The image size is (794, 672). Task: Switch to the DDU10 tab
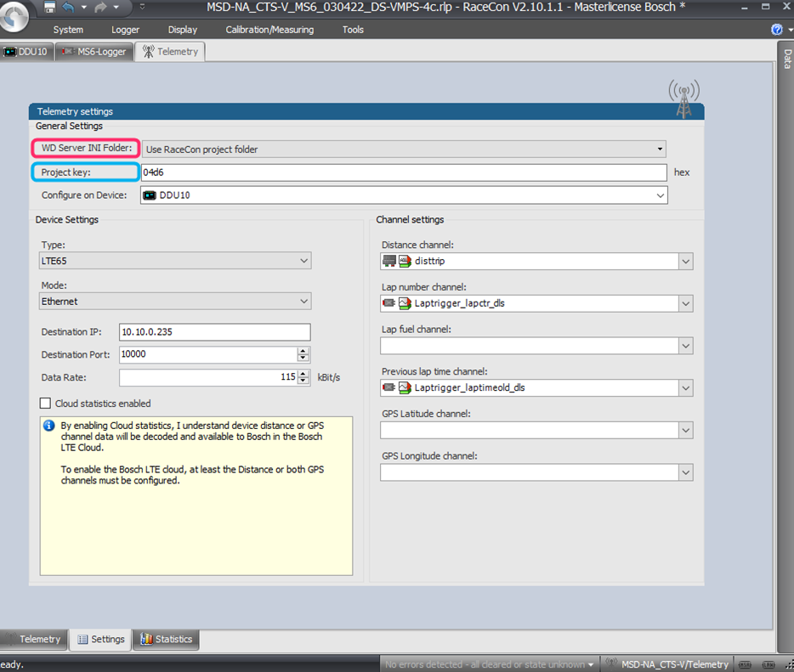coord(26,52)
